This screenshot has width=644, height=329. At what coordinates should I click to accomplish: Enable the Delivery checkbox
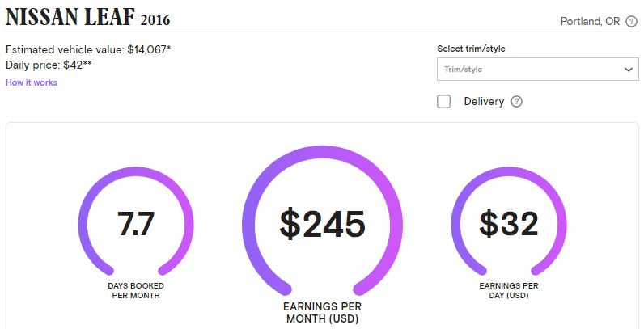443,101
